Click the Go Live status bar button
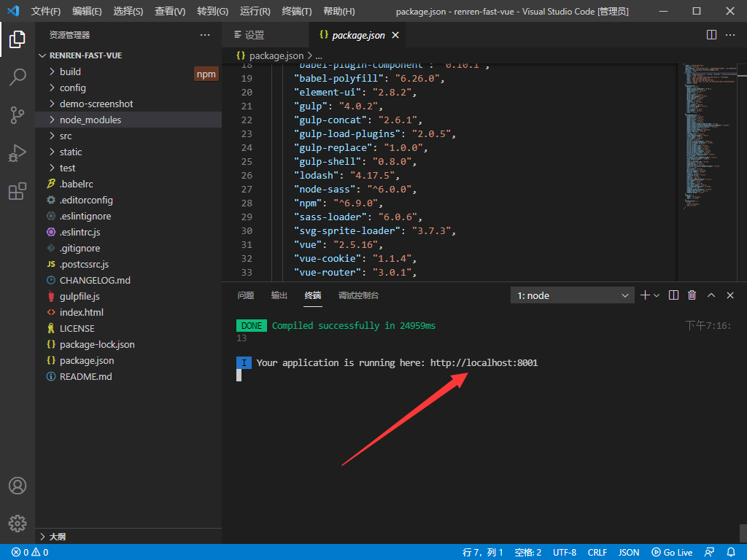The width and height of the screenshot is (747, 560). click(672, 553)
